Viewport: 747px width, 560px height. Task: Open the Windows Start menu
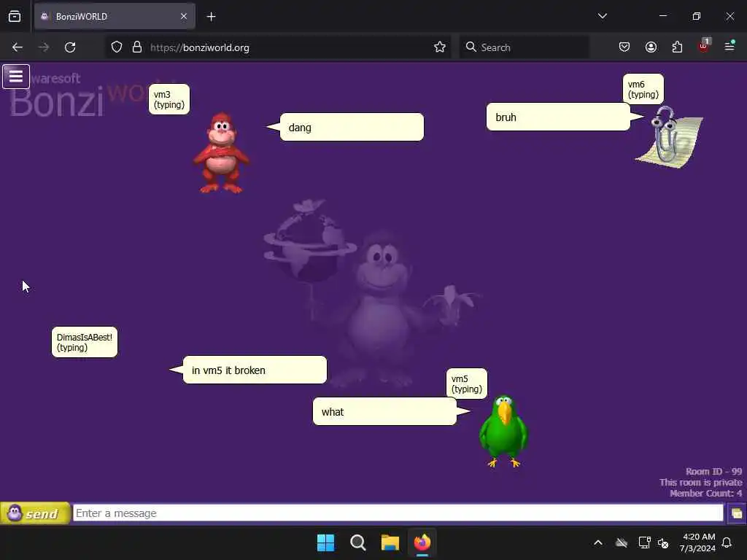pos(326,542)
